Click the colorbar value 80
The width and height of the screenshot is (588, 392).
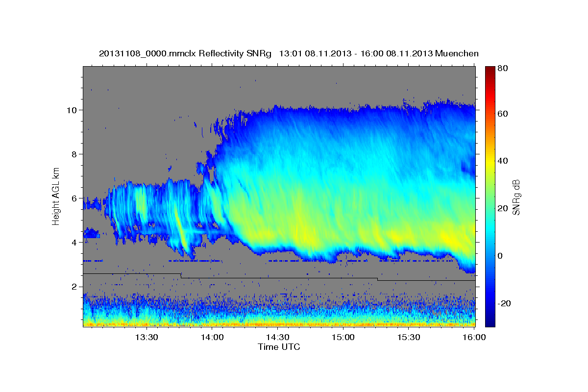point(503,69)
